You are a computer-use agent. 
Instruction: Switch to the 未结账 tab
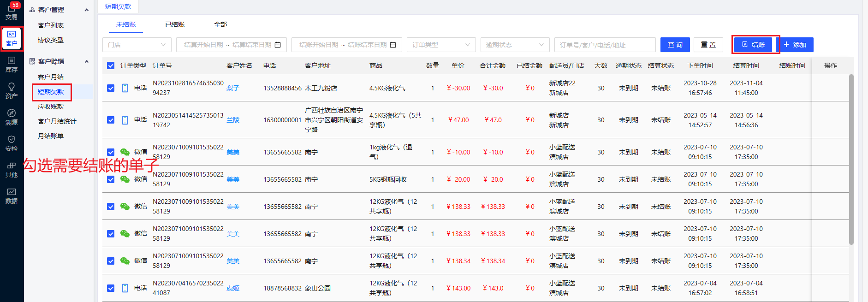(x=126, y=24)
